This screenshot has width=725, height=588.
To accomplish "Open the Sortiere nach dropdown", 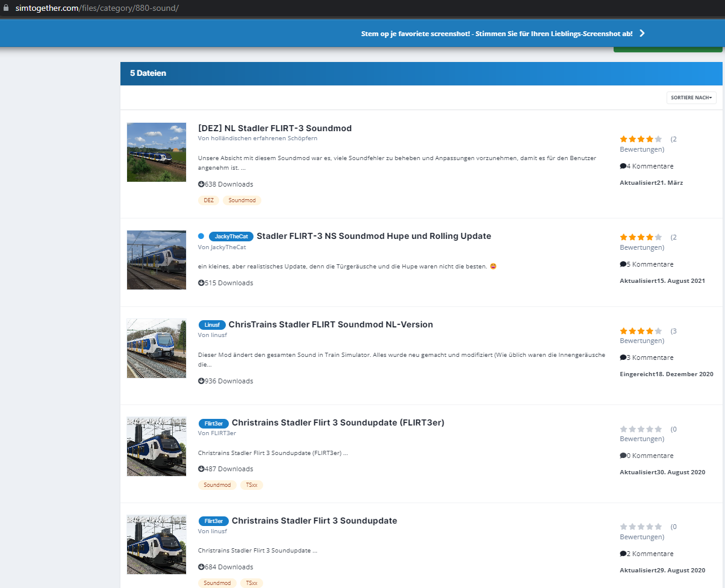I will click(x=691, y=97).
